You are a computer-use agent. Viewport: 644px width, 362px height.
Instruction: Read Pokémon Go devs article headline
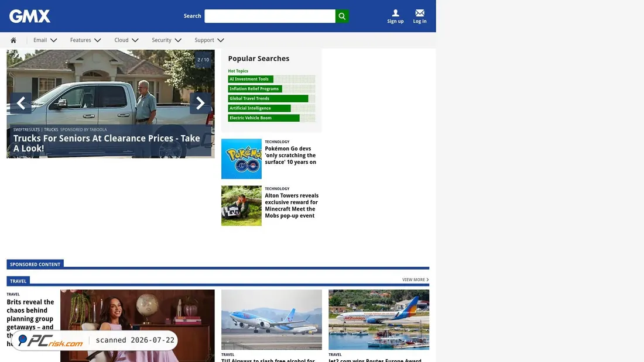[290, 156]
